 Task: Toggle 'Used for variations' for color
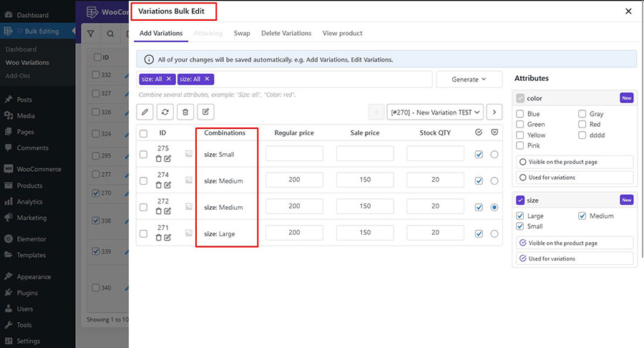point(575,178)
